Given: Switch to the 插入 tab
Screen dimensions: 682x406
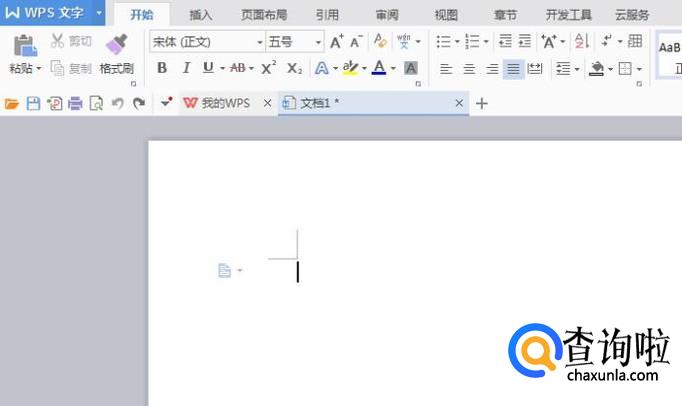Looking at the screenshot, I should click(201, 15).
